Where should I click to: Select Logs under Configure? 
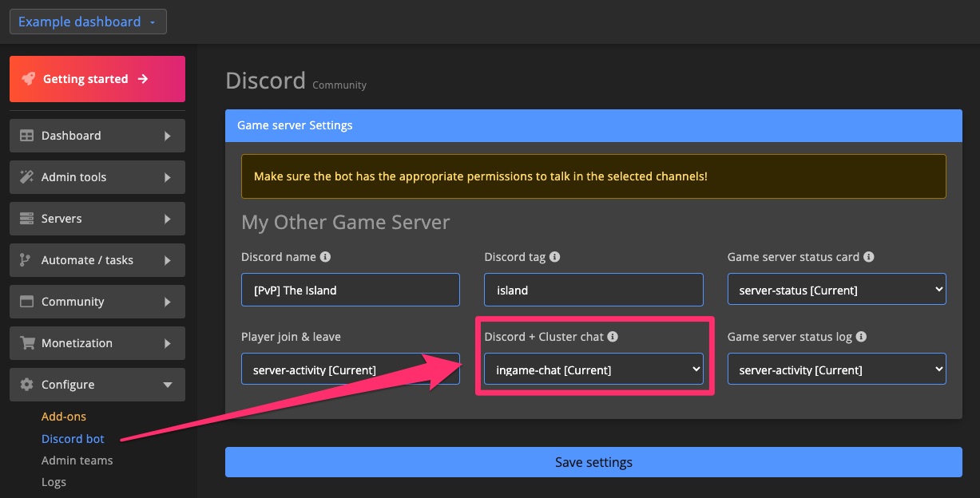tap(54, 482)
